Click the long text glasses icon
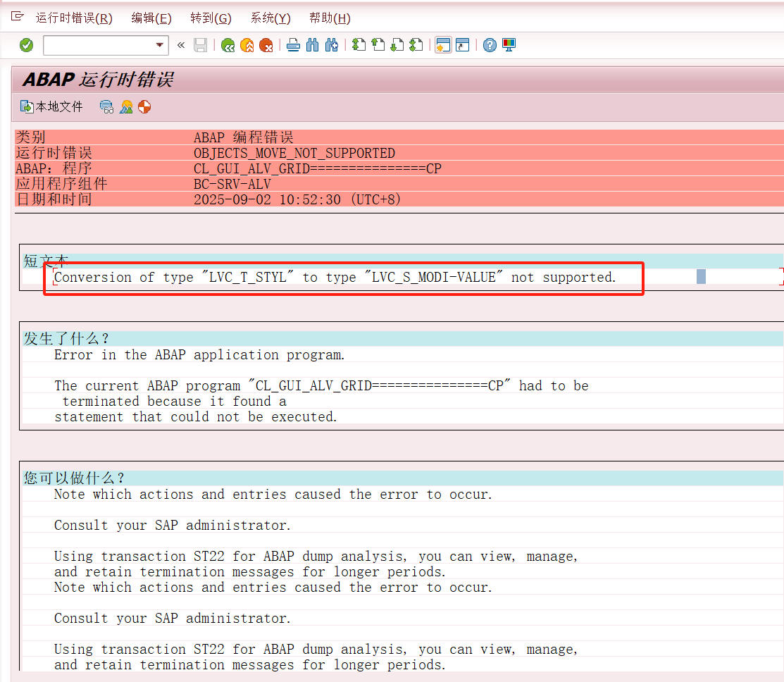 point(106,106)
